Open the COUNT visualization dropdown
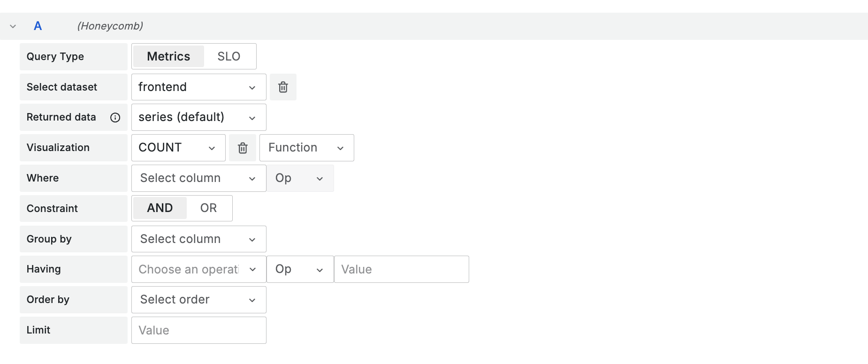Viewport: 868px width, 364px height. 178,148
